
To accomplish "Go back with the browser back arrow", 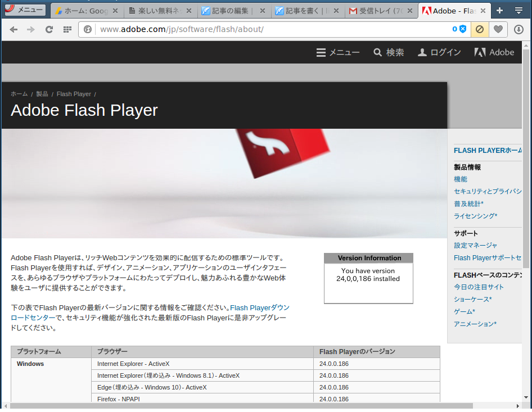I will coord(13,29).
